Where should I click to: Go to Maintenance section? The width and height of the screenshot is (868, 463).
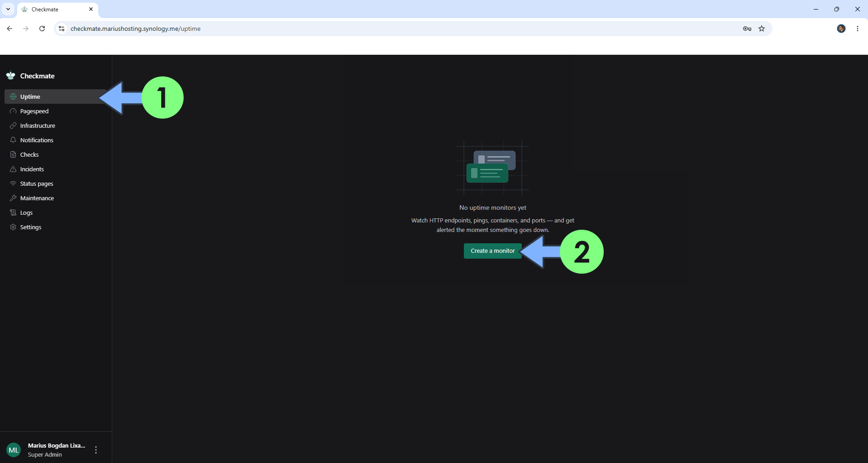tap(56, 198)
